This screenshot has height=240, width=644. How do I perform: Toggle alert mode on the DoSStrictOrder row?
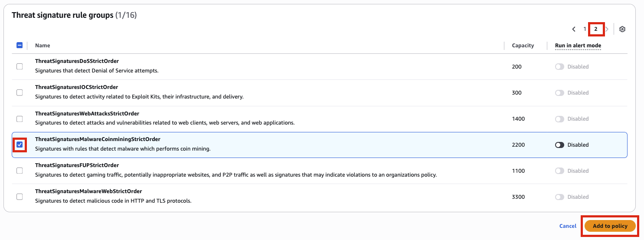pyautogui.click(x=559, y=67)
